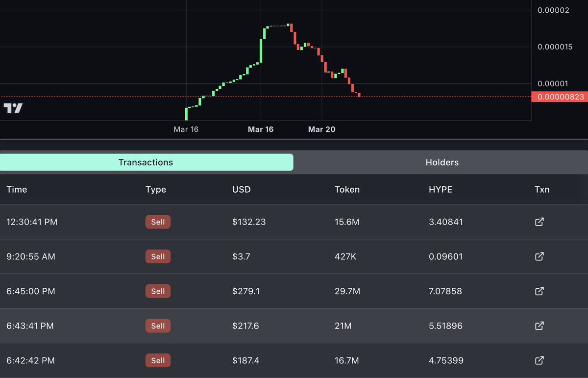Click the 29.7M token amount
The image size is (588, 378).
(347, 291)
